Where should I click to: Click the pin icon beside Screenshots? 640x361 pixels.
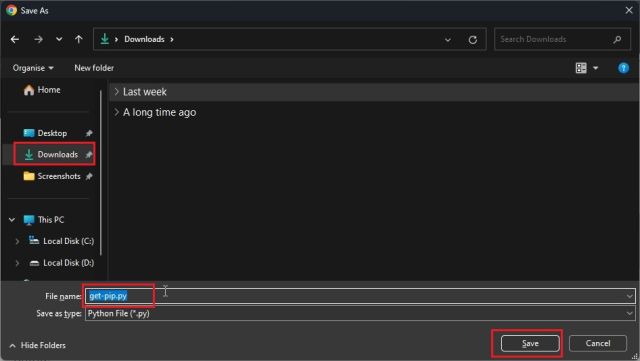(x=89, y=176)
